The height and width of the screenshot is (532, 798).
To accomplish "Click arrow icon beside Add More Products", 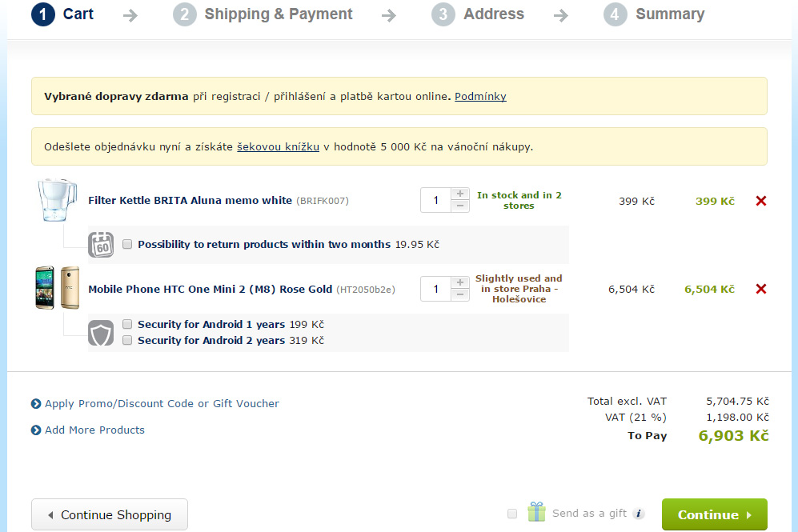I will [36, 430].
